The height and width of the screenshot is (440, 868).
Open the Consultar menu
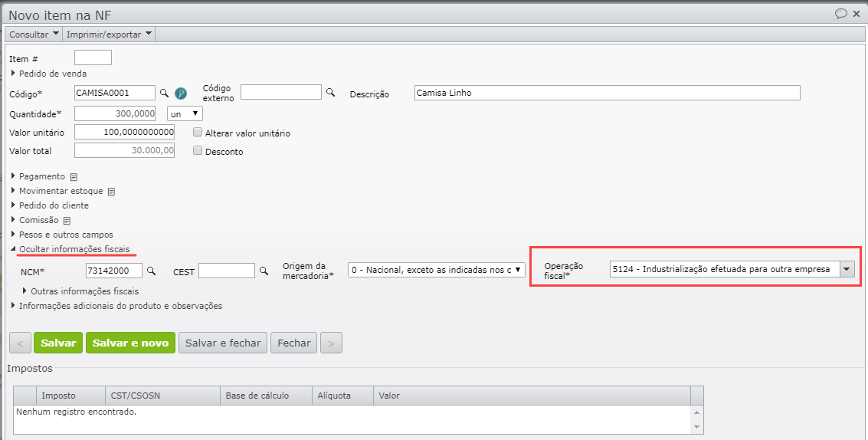[34, 34]
